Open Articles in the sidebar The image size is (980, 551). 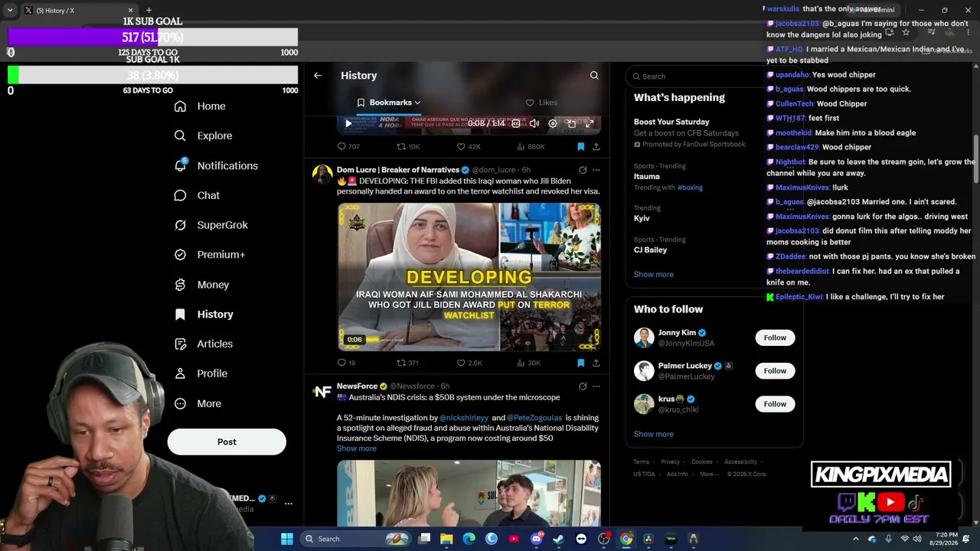203,344
